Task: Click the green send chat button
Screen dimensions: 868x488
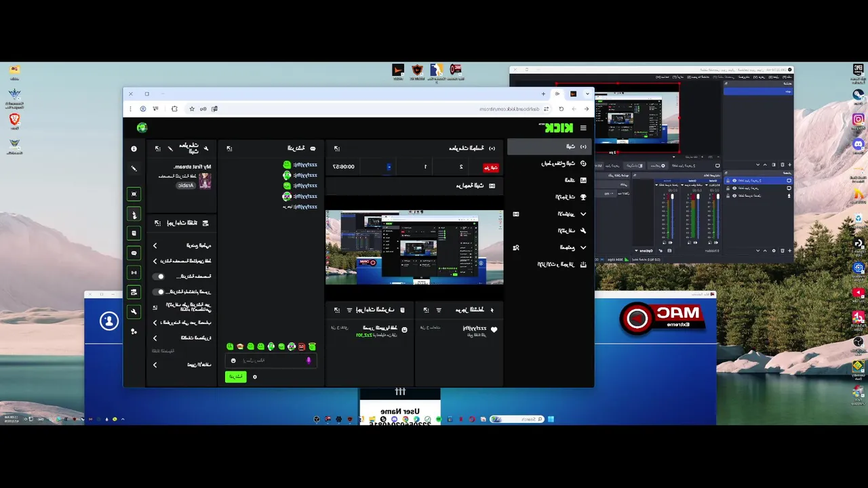Action: pyautogui.click(x=235, y=377)
